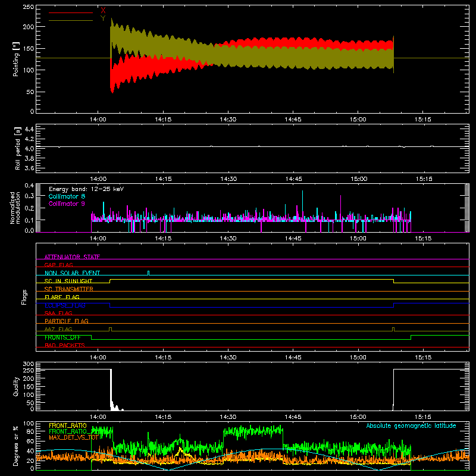
Task: Click the ECLIPSE_FLAG label
Action: coord(65,305)
